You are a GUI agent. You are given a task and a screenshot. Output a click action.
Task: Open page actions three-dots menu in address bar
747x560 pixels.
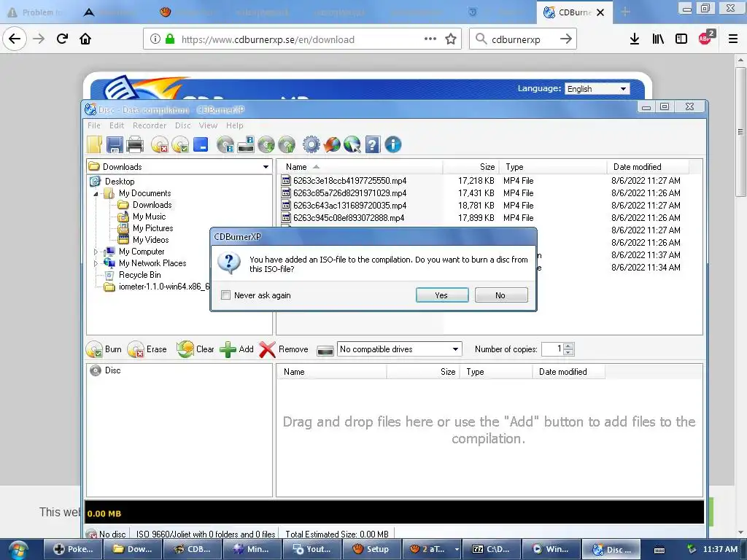pos(430,39)
